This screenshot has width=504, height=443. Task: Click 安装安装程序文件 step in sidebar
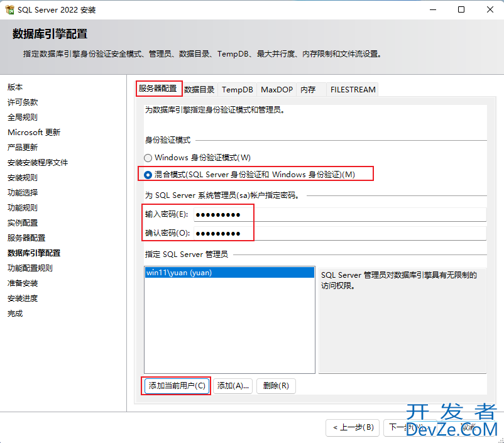click(38, 163)
